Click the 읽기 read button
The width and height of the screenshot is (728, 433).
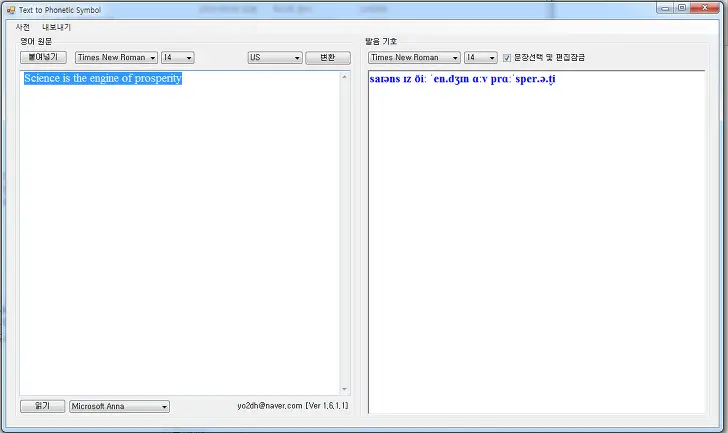point(42,406)
